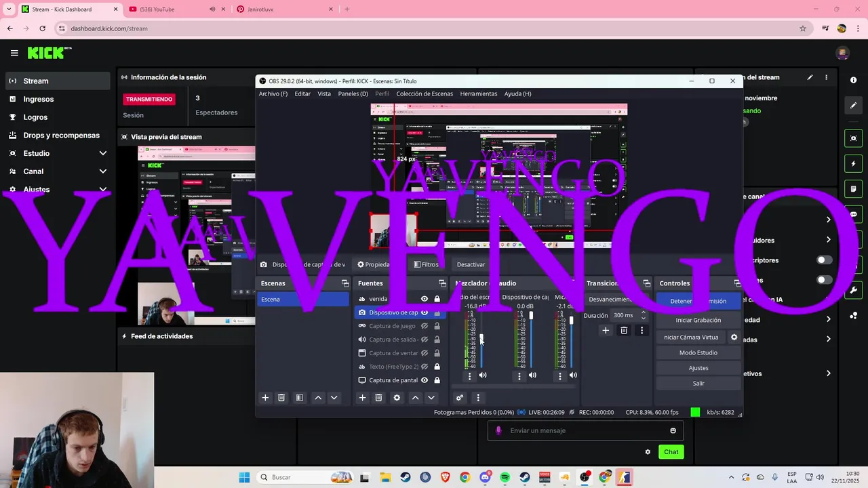
Task: Mute the Mic channel speaker icon
Action: (573, 375)
